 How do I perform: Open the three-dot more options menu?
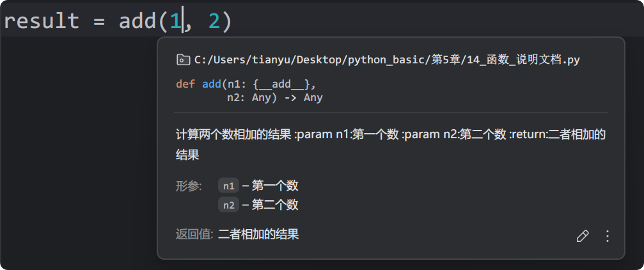coord(608,236)
